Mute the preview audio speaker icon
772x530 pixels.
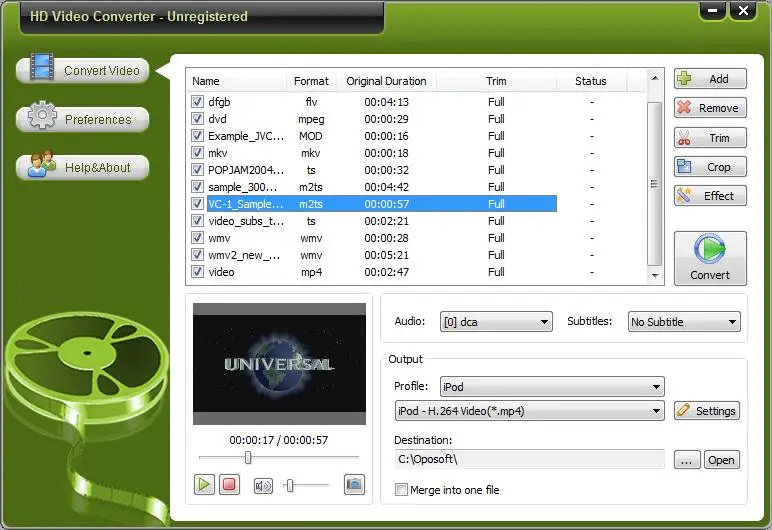263,486
